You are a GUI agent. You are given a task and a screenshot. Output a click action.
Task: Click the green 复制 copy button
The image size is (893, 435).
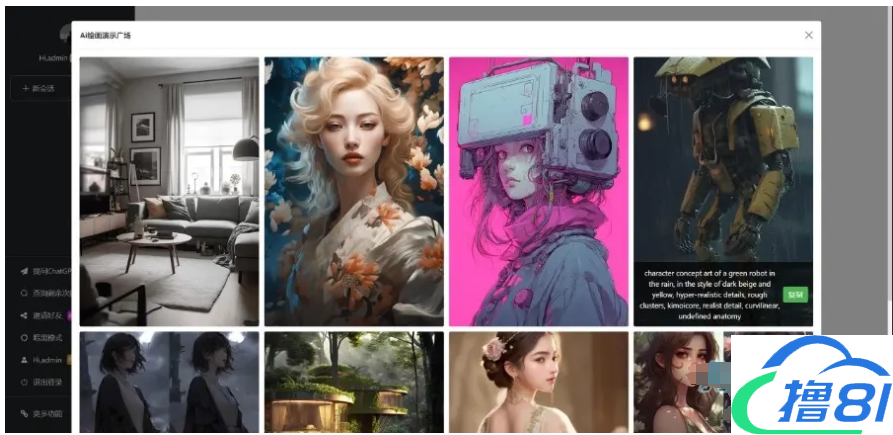[795, 295]
